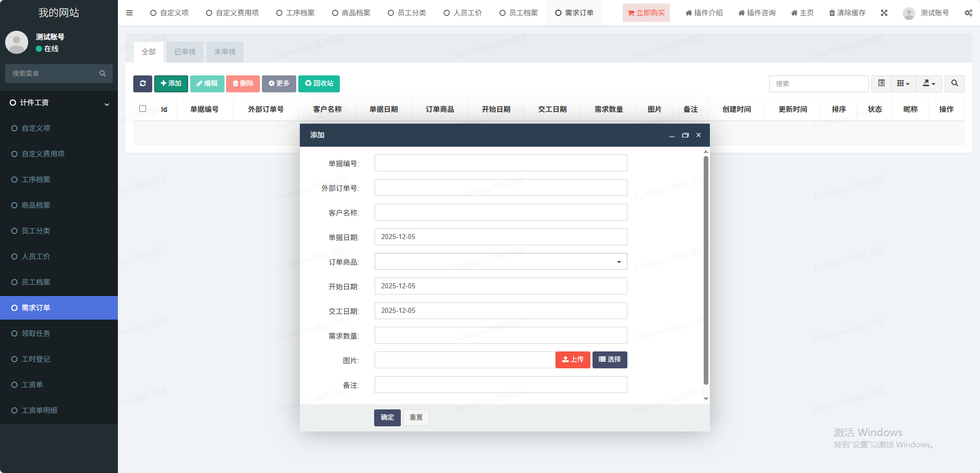Toggle table card view icon
Viewport: 980px width, 473px height.
point(882,84)
